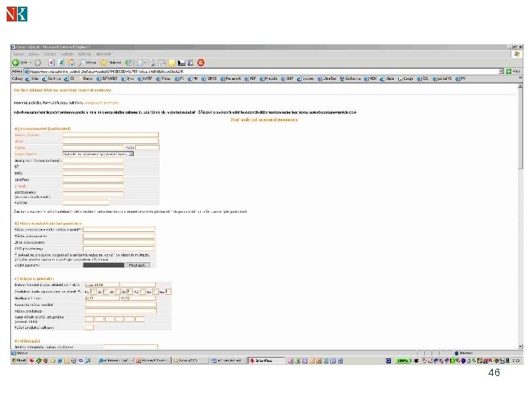Viewport: 532px width, 399px height.
Task: Open the VISK bookmark in Links bar
Action: tap(370, 79)
